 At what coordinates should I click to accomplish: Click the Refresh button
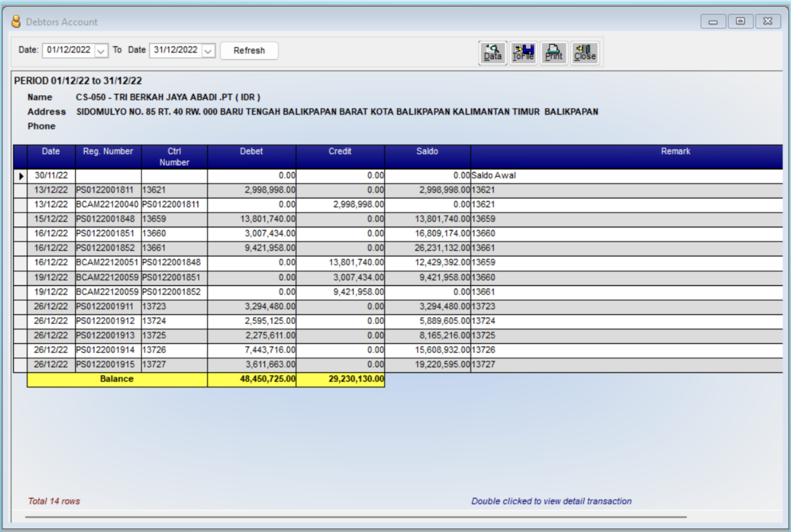pyautogui.click(x=249, y=50)
